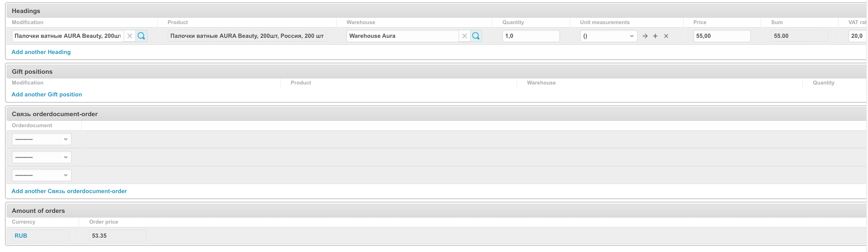
Task: Open Modification lookup with the magnifier icon
Action: pyautogui.click(x=142, y=36)
